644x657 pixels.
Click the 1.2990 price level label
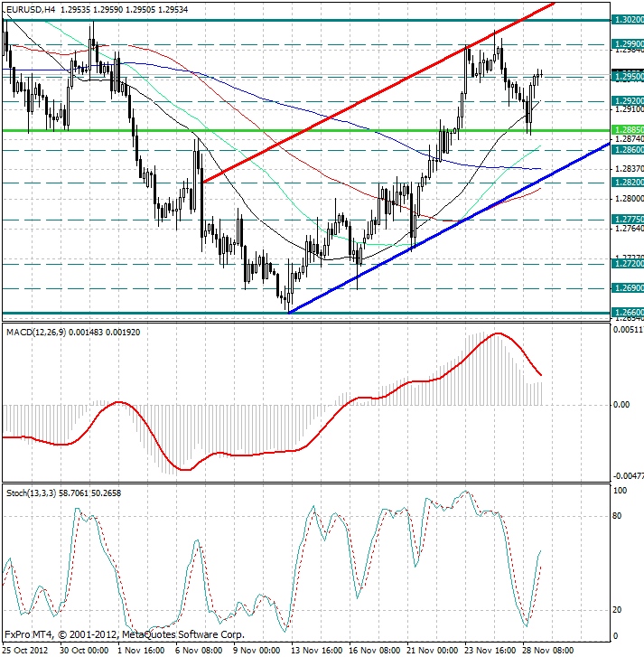pyautogui.click(x=627, y=44)
